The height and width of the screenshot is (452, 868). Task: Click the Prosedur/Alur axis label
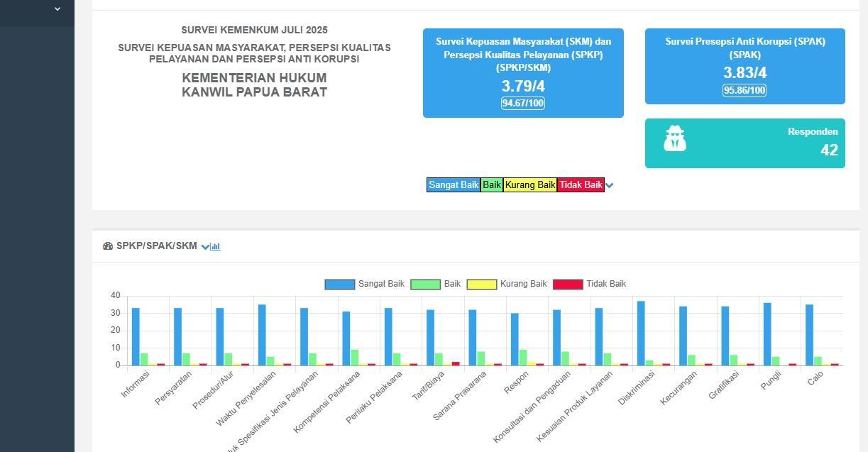(213, 390)
